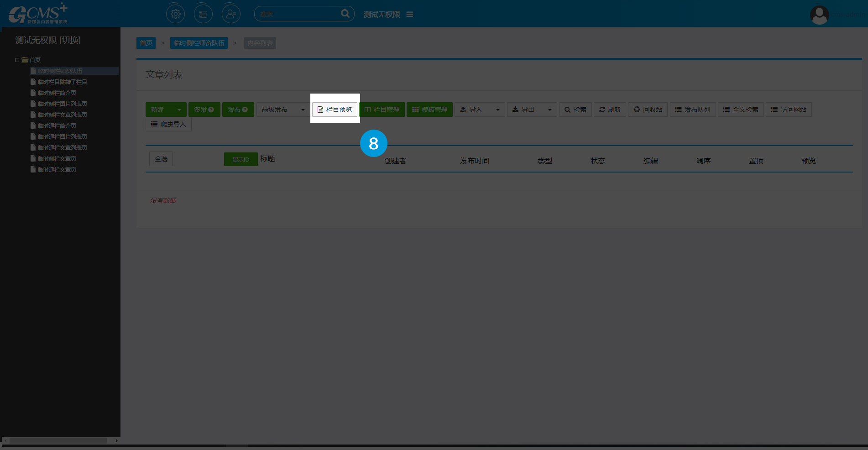Select 临时侧栏文章列表页 in the sidebar tree
The image size is (868, 450).
coord(62,115)
